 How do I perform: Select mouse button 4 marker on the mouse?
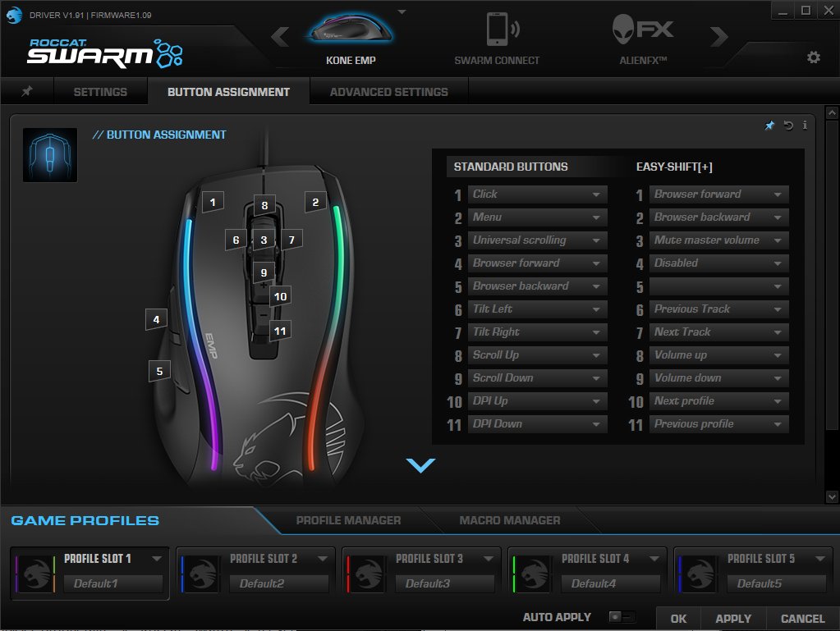pos(155,319)
